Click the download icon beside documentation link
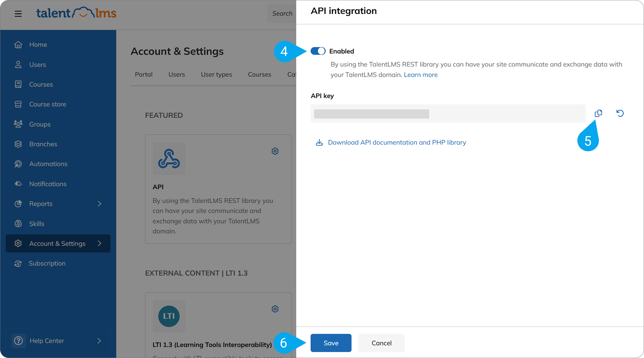The image size is (644, 358). point(319,142)
